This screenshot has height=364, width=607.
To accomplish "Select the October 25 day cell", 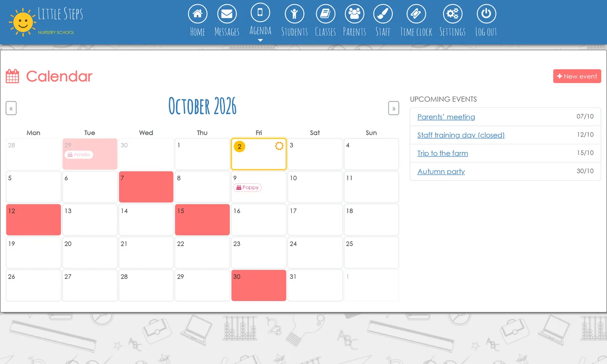I will (371, 253).
